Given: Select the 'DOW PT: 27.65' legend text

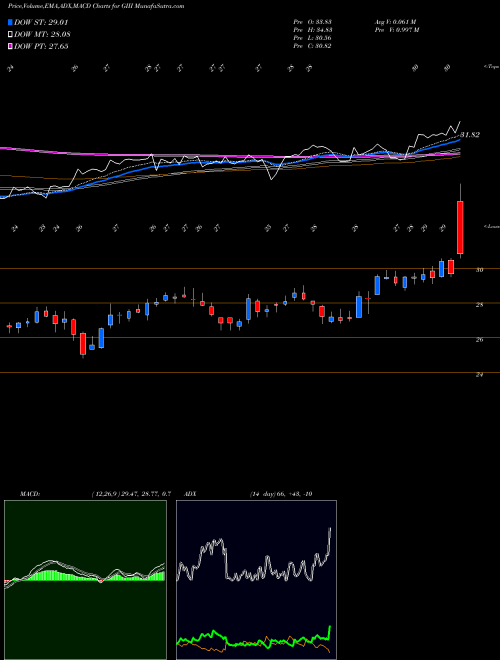Looking at the screenshot, I should coord(41,46).
